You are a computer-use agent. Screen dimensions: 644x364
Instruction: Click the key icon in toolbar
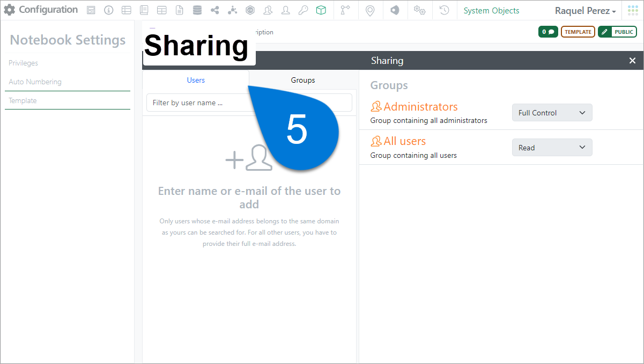[303, 10]
